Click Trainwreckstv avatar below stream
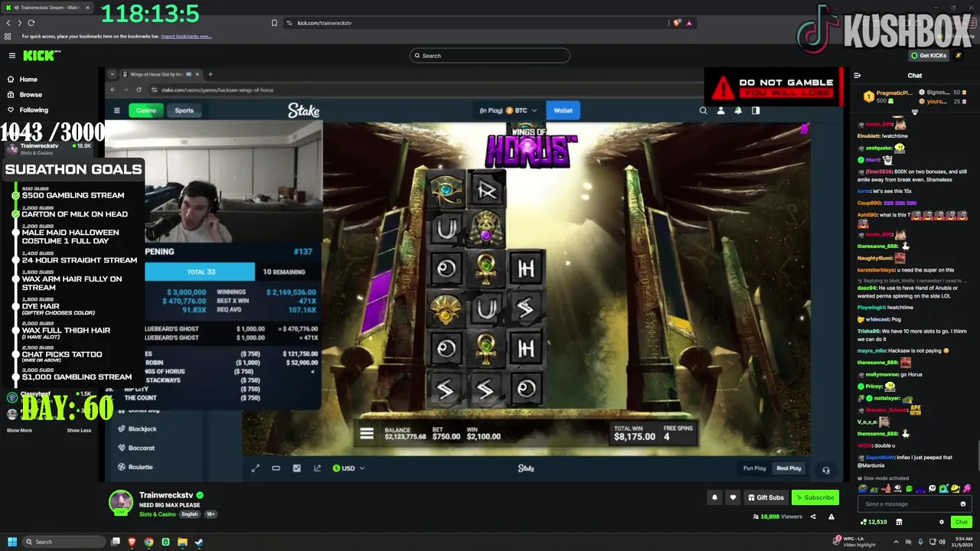 point(120,503)
